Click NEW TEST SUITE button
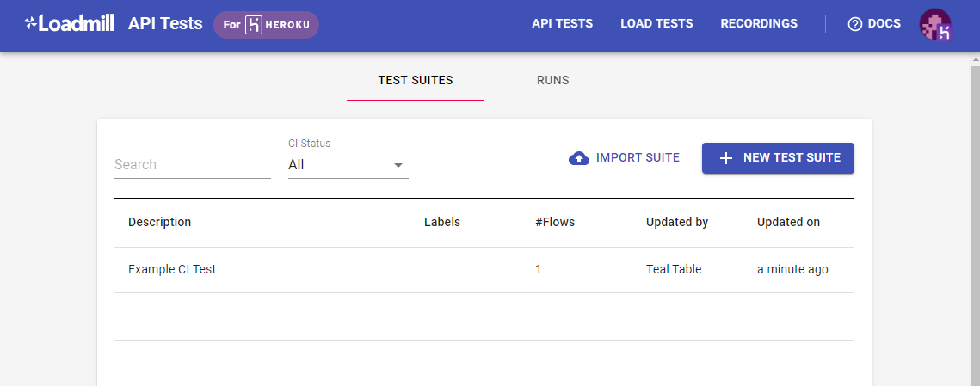Viewport: 980px width, 386px height. [x=778, y=158]
